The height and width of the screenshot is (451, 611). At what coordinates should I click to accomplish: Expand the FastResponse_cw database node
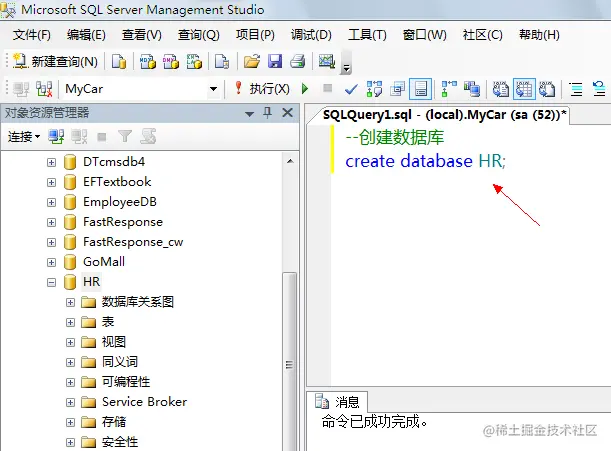tap(51, 242)
